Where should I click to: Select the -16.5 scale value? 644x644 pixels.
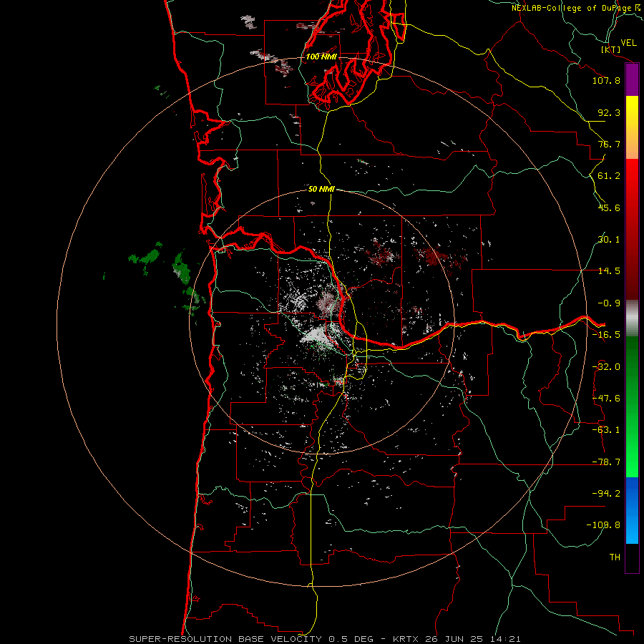606,335
